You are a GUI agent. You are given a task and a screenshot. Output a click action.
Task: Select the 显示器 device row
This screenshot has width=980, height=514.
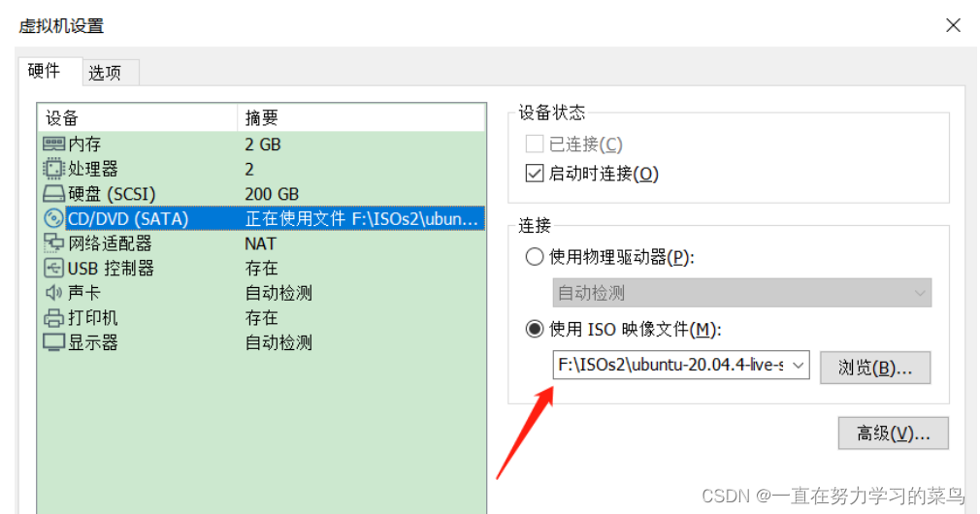pyautogui.click(x=261, y=342)
